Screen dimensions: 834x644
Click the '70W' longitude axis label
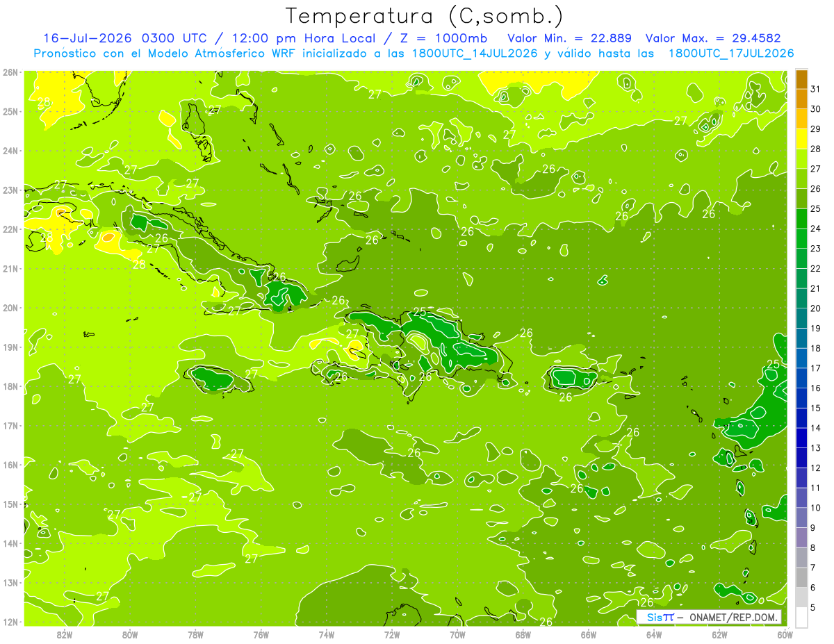(x=457, y=635)
